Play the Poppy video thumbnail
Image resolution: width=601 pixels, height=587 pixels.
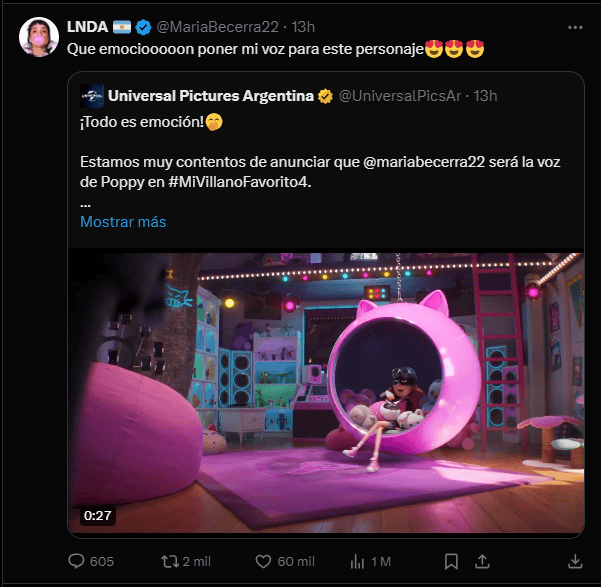point(325,393)
